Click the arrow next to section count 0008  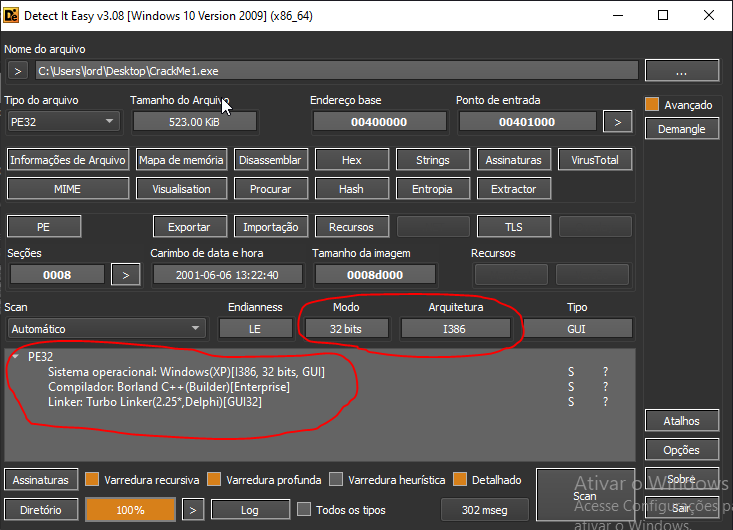tap(125, 274)
